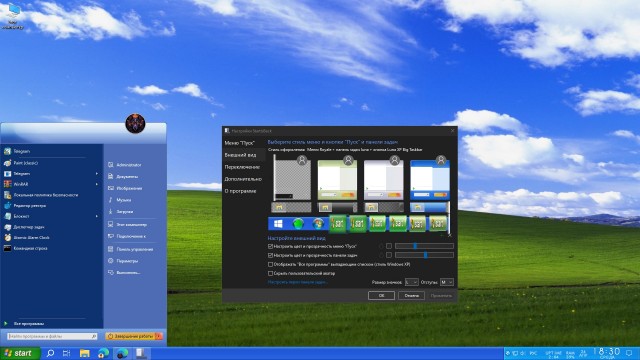Screen dimensions: 640x360
Task: Switch to Переключение section
Action: click(242, 167)
